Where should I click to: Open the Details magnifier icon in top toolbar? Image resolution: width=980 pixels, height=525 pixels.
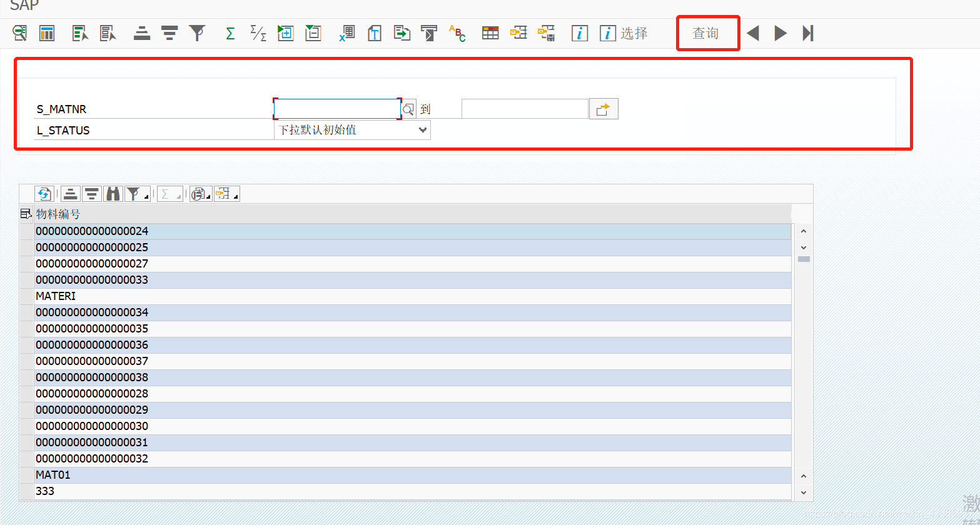point(20,33)
